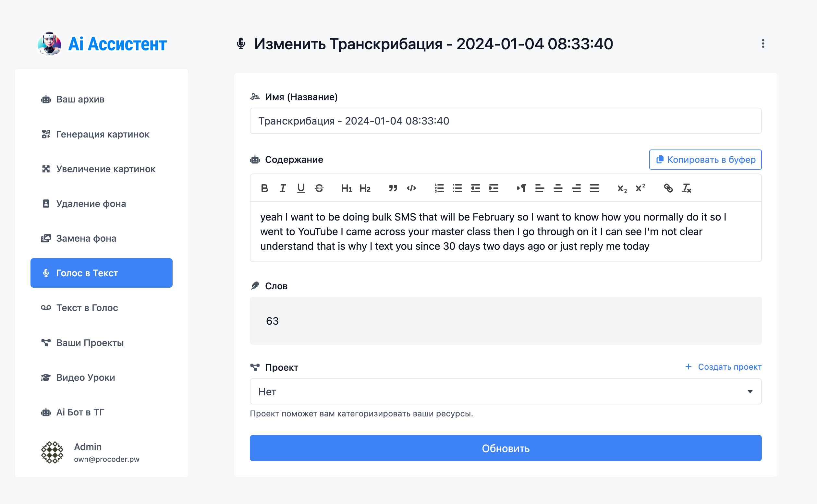
Task: Open the three-dot options menu
Action: (x=763, y=44)
